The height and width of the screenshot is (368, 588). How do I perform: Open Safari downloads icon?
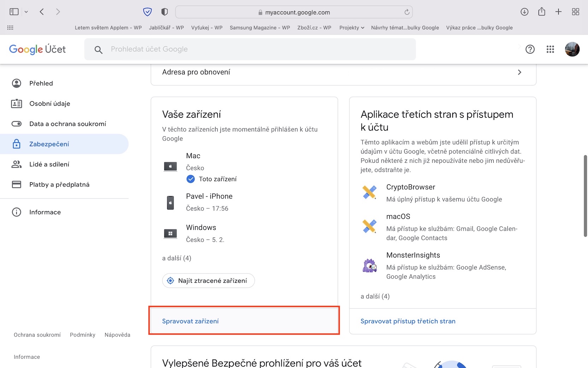pyautogui.click(x=524, y=12)
